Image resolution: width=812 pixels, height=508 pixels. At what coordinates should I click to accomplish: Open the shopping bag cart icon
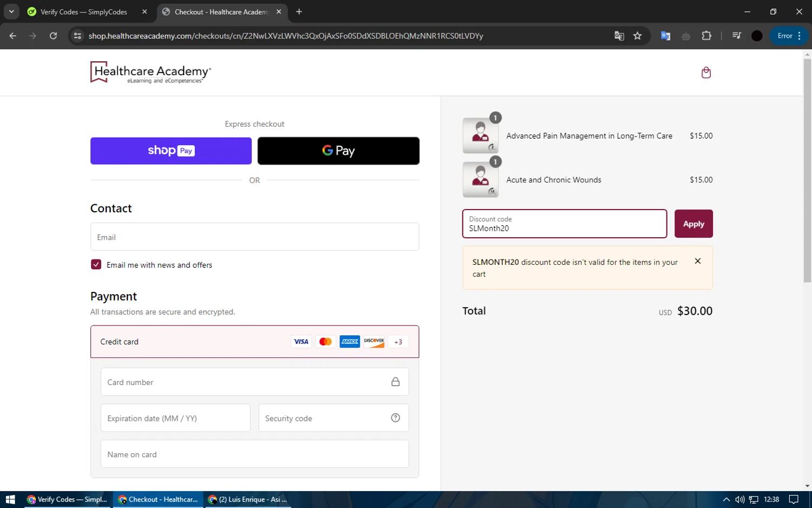(706, 73)
